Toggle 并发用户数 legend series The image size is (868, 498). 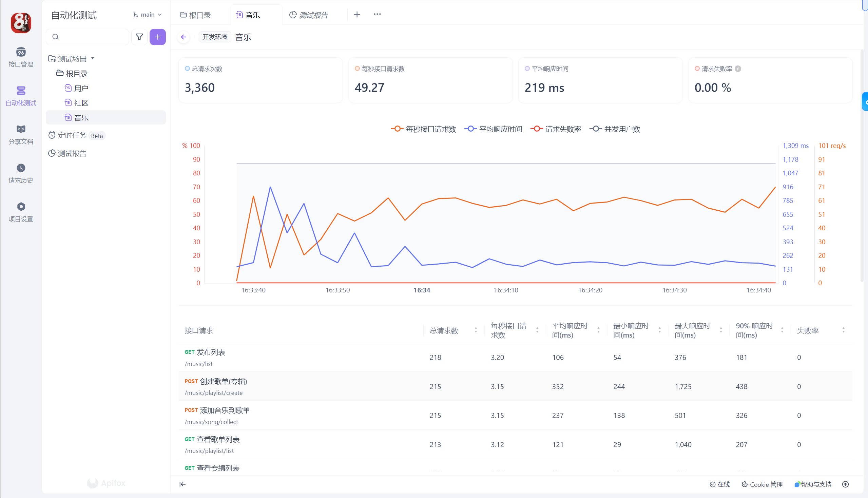click(x=615, y=129)
